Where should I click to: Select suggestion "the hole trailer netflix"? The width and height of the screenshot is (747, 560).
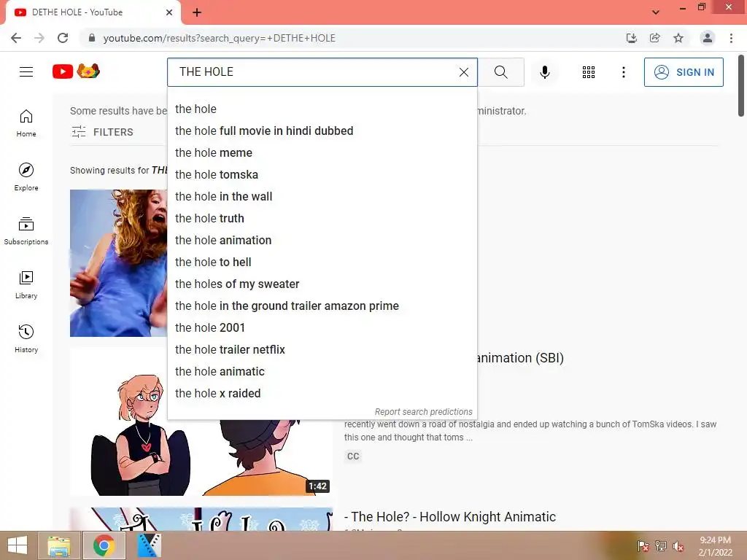pos(322,350)
